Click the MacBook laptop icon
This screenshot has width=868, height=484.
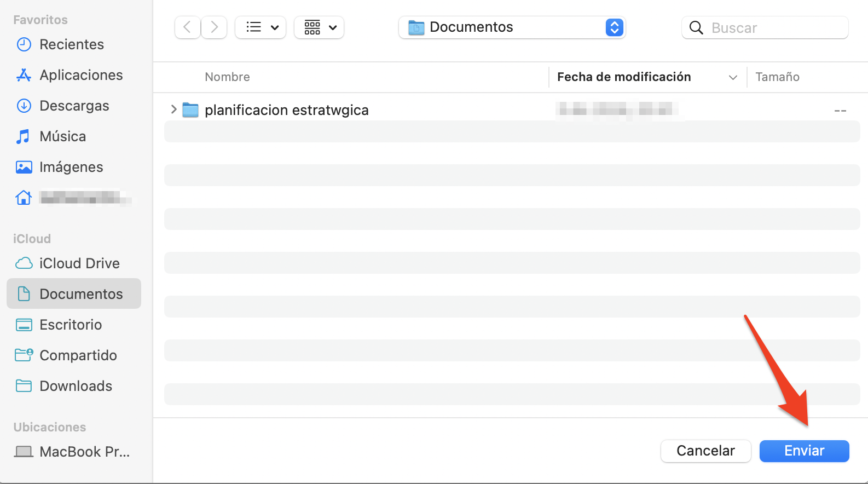[24, 452]
